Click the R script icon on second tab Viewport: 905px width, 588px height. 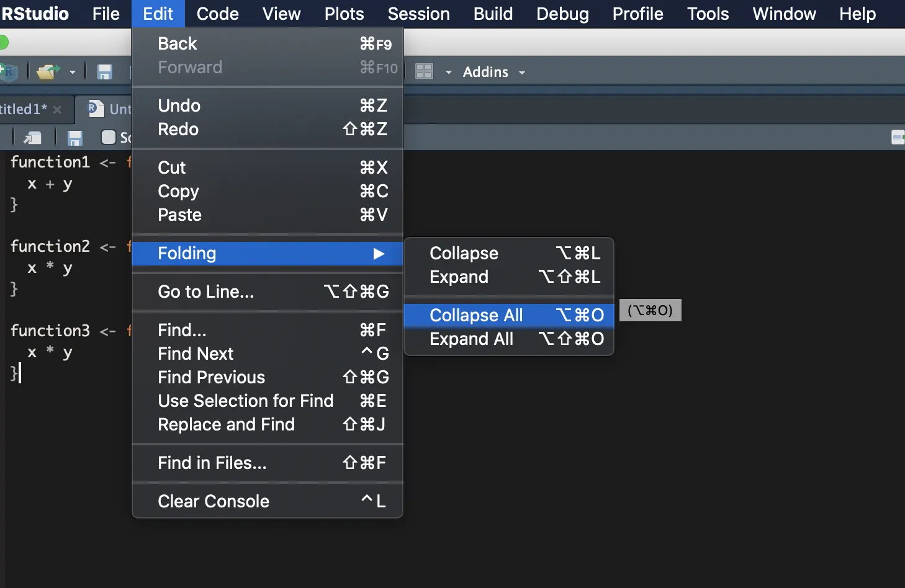[96, 109]
